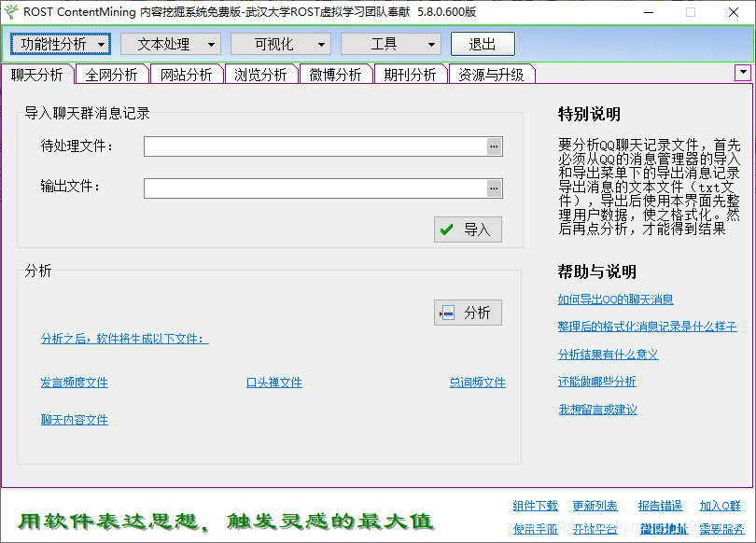
Task: Open link 分析之后，软件将生成以下文件
Action: (125, 339)
